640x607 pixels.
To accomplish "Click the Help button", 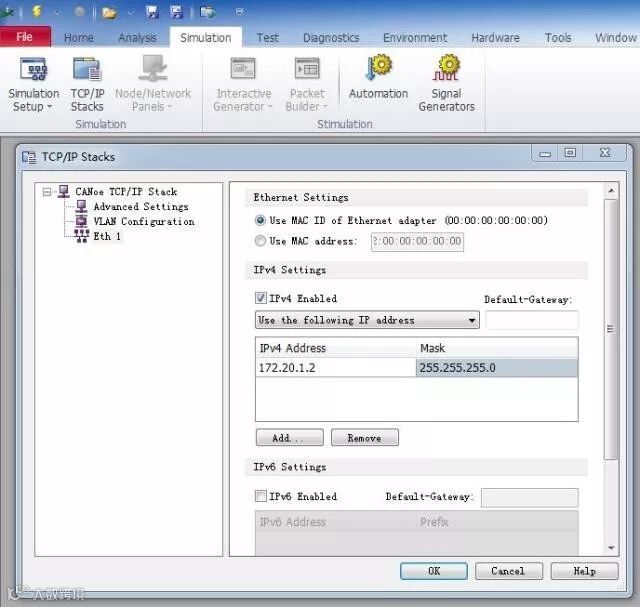I will coord(584,571).
